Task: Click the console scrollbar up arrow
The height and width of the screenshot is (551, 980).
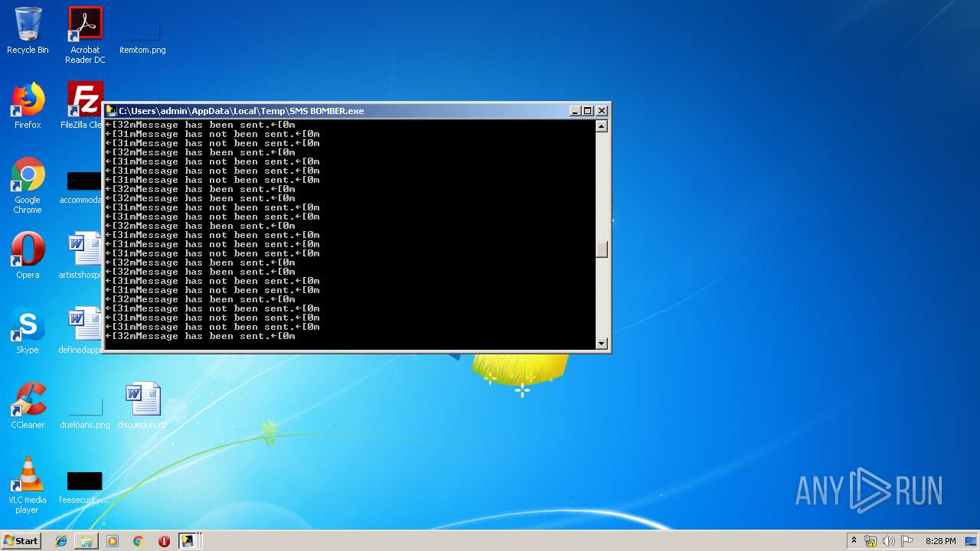Action: (x=602, y=126)
